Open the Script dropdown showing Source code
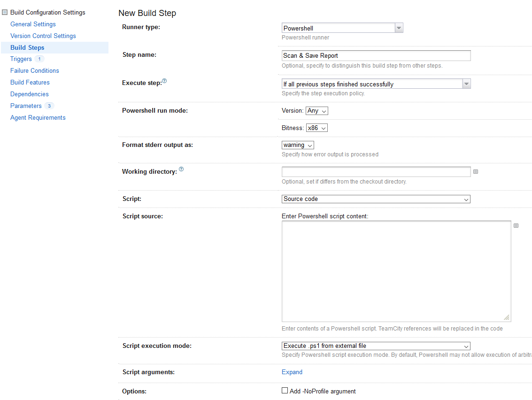 tap(465, 199)
